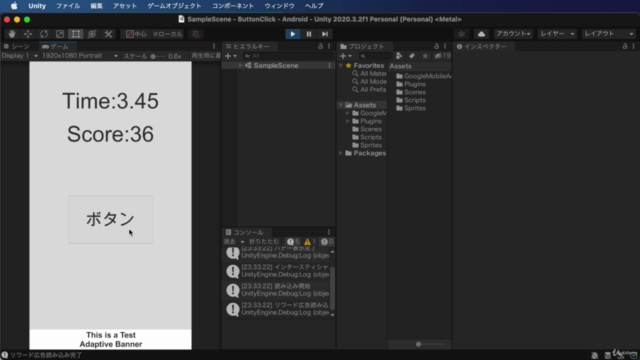Open SampleScene row options menu
This screenshot has height=360, width=640.
(x=329, y=66)
